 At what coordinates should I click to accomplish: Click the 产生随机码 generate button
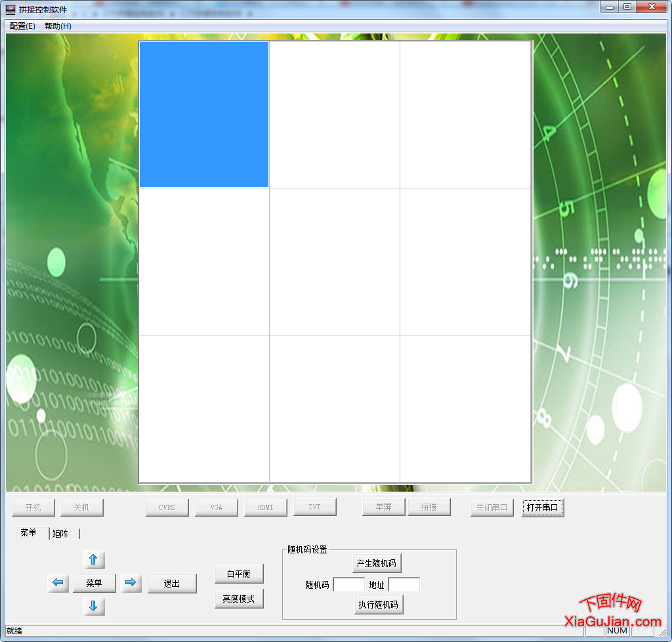click(x=377, y=564)
